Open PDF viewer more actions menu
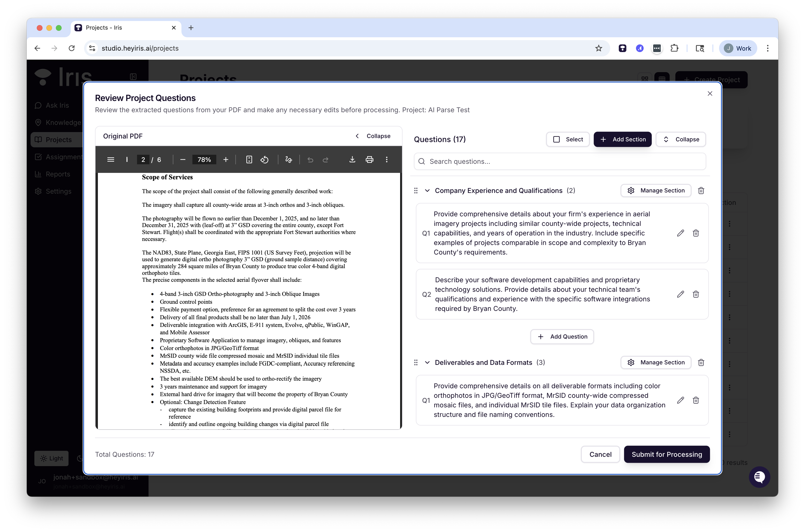The height and width of the screenshot is (532, 805). point(387,160)
